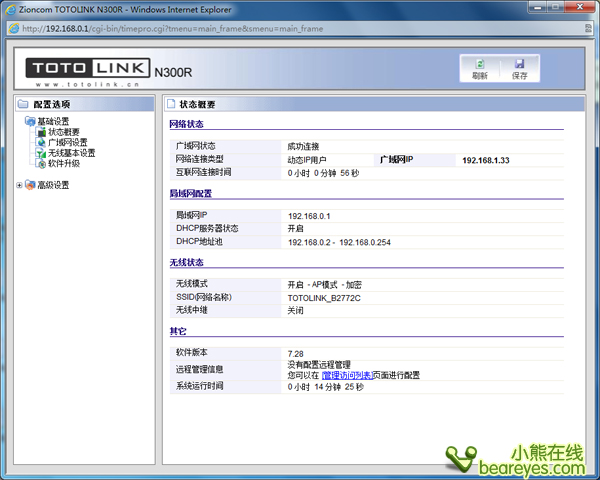Click wireless mode value 开启 - AP模式 - 加密

pyautogui.click(x=324, y=285)
